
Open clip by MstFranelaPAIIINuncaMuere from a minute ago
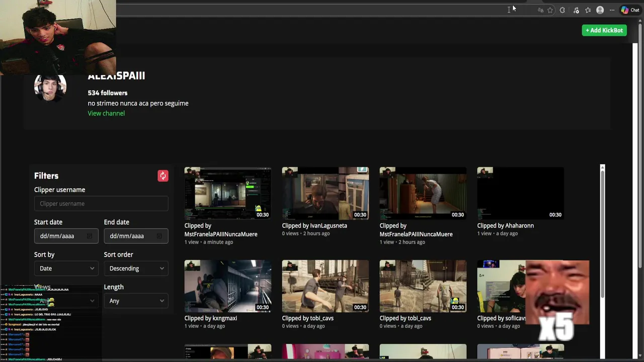tap(227, 193)
